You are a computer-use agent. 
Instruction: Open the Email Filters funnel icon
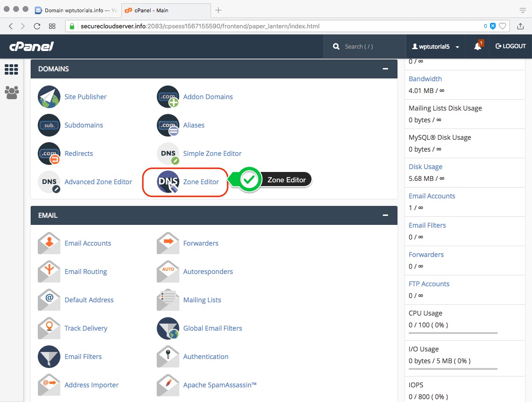click(49, 357)
